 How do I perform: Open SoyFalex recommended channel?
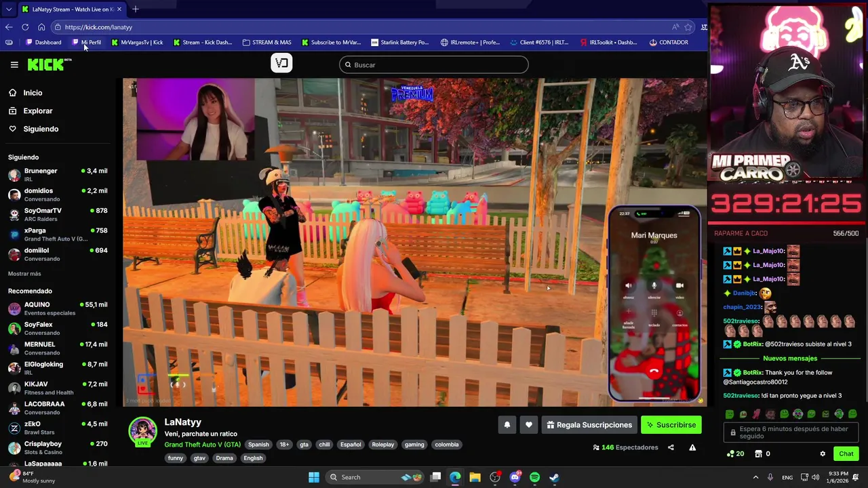tap(58, 328)
